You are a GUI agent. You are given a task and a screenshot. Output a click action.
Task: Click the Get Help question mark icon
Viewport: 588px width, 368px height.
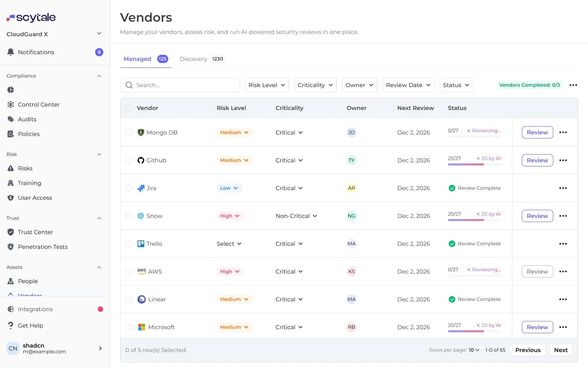coord(11,325)
